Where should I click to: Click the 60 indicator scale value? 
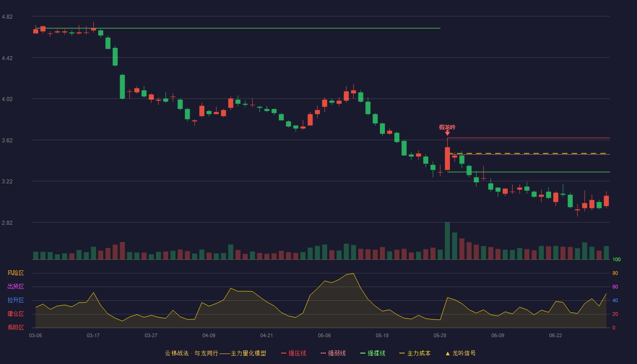[615, 287]
